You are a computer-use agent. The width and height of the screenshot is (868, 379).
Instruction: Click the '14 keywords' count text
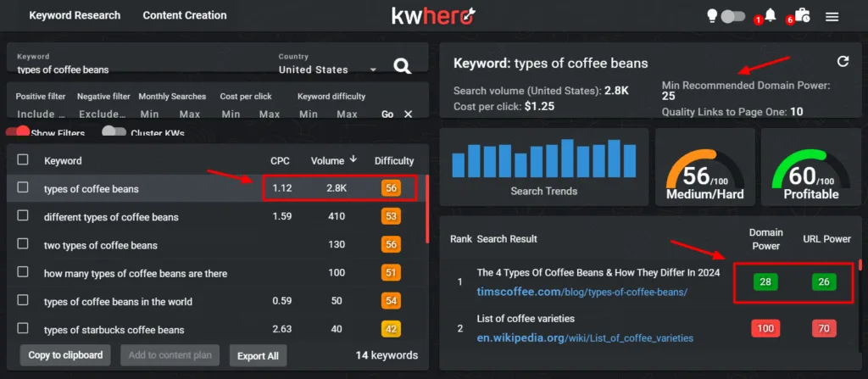tap(387, 355)
